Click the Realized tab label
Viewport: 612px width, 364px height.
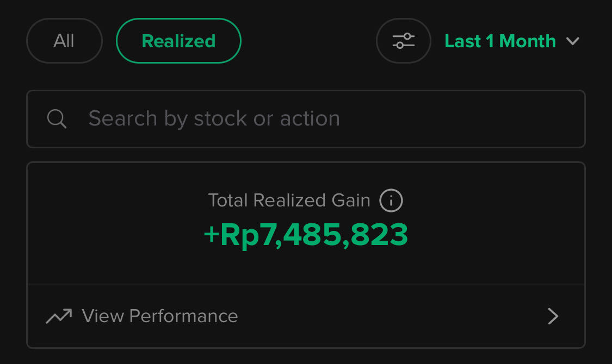point(178,41)
